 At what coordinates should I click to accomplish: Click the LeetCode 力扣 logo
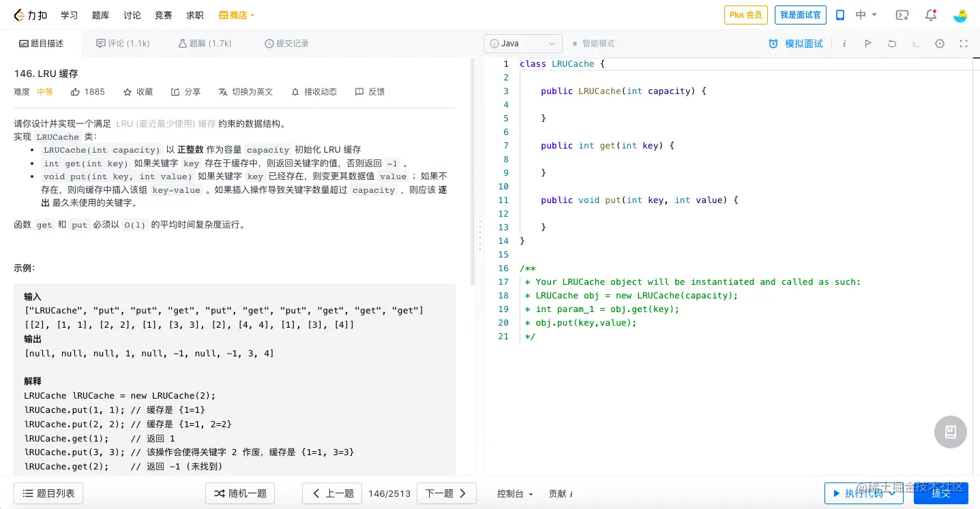click(31, 15)
